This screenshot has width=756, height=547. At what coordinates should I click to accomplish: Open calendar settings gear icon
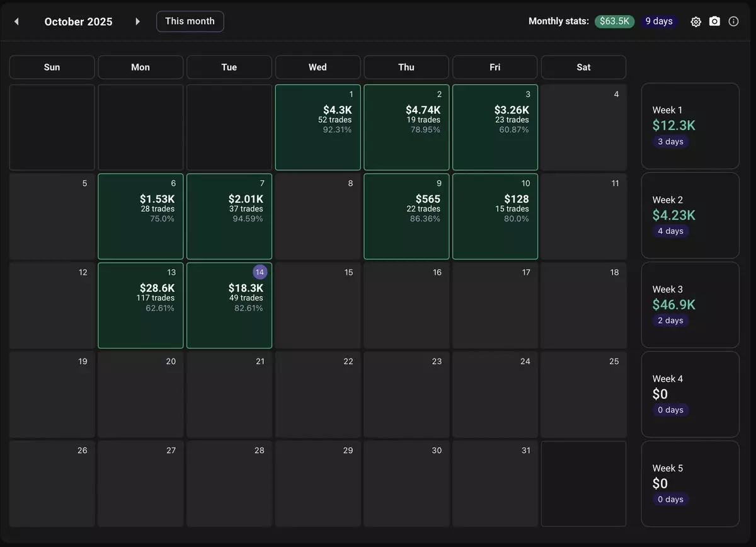696,21
